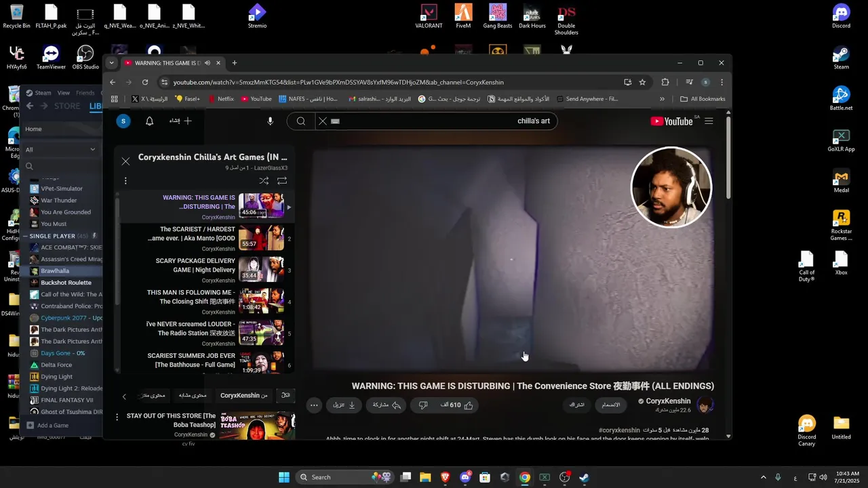The height and width of the screenshot is (488, 868).
Task: Reload the page in Chrome
Action: tap(145, 82)
